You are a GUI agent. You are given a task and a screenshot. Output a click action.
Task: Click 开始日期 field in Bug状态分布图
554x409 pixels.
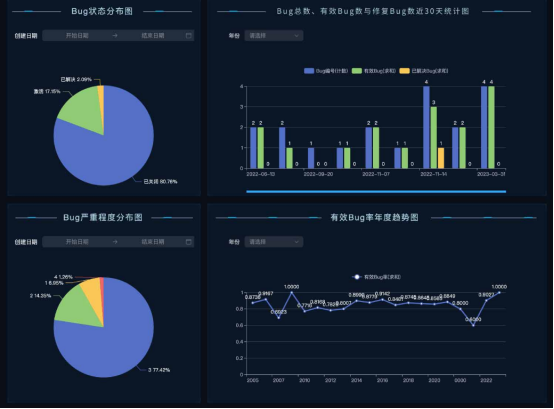[77, 35]
